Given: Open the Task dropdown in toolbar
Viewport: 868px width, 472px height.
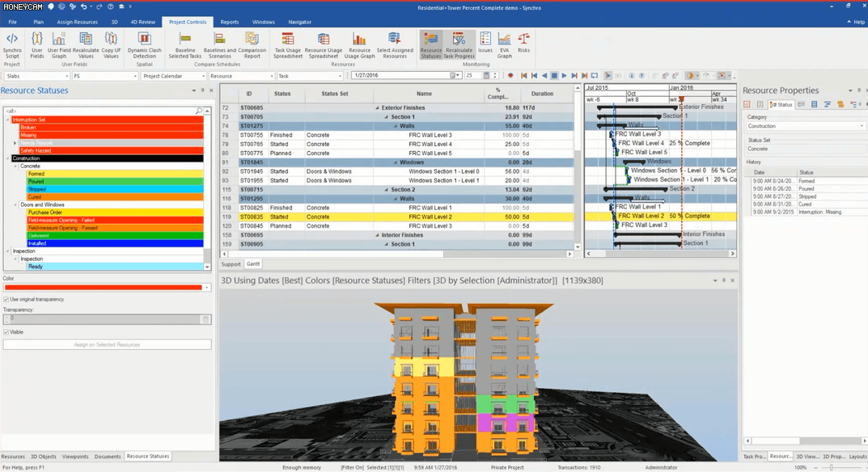Looking at the screenshot, I should 310,76.
